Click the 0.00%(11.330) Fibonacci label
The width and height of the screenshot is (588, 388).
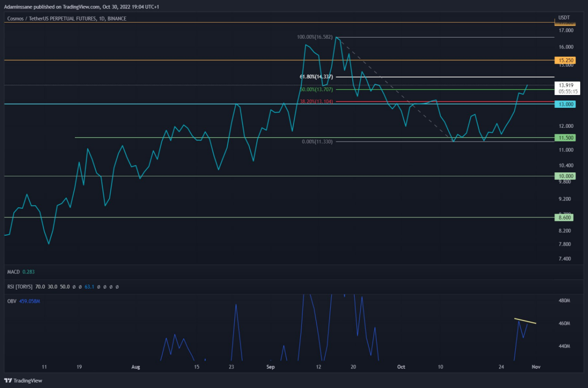[318, 142]
